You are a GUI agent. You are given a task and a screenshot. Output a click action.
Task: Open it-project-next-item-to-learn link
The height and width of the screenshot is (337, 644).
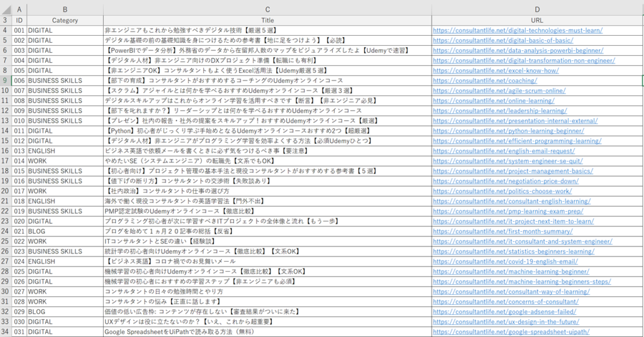tap(513, 221)
